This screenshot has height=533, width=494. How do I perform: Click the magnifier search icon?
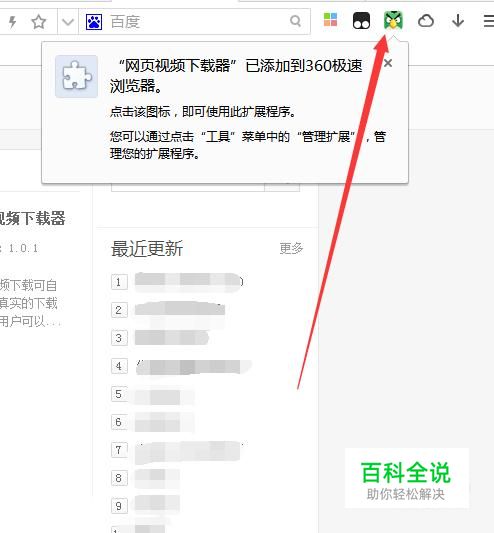tap(295, 21)
